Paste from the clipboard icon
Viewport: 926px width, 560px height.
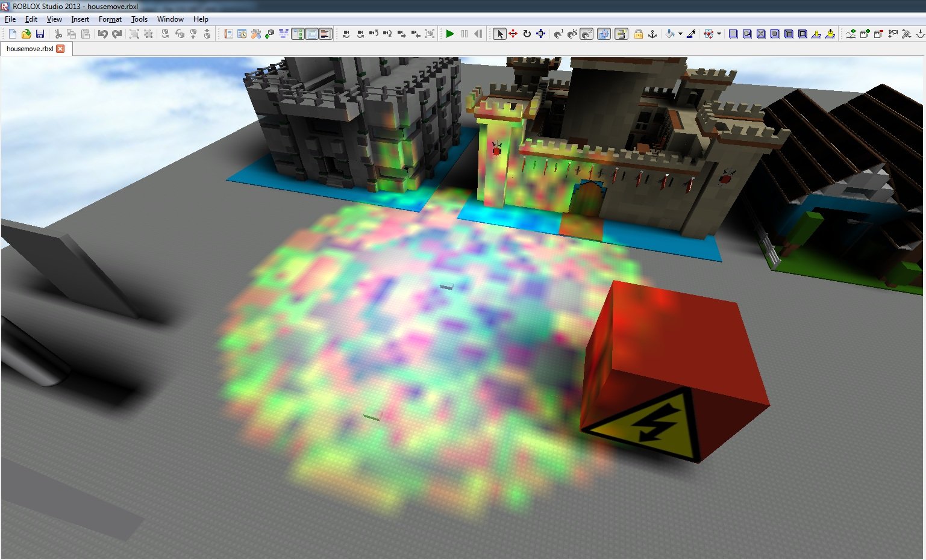tap(86, 34)
